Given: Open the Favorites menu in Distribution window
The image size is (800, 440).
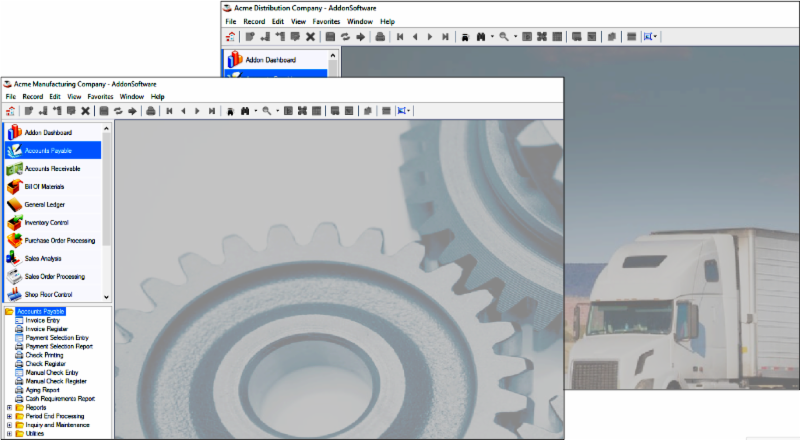Looking at the screenshot, I should (x=326, y=21).
